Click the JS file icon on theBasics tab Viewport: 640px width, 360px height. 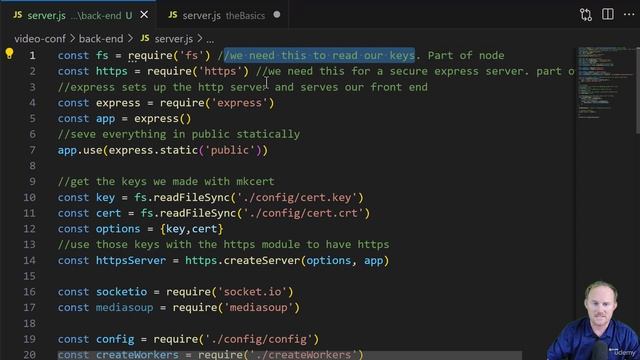tap(173, 15)
